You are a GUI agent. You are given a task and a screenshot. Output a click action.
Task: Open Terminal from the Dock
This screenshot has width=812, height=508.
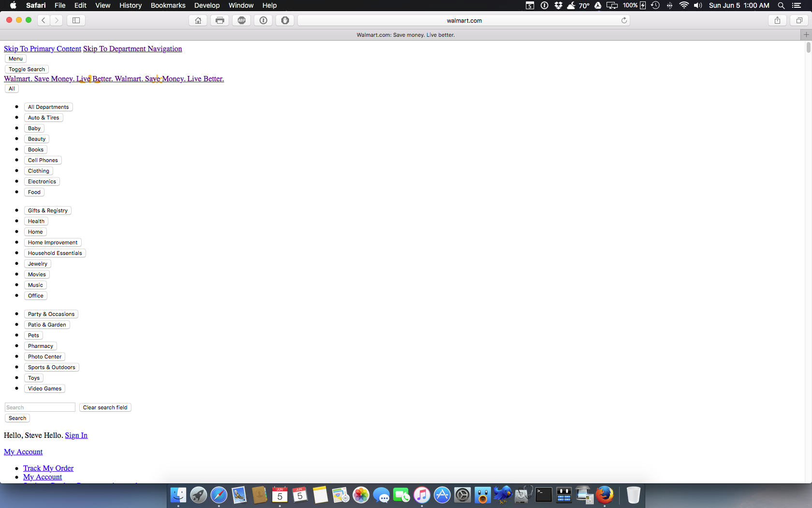click(x=544, y=495)
